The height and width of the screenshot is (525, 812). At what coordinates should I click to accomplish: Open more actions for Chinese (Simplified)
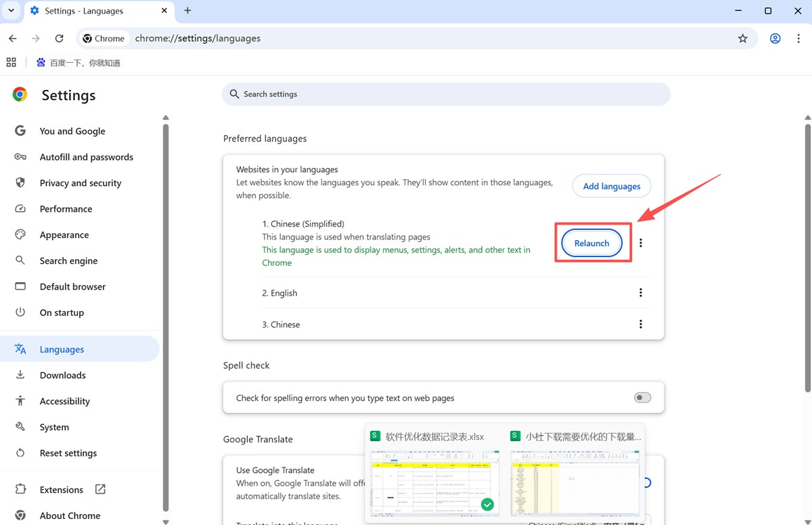pos(641,243)
